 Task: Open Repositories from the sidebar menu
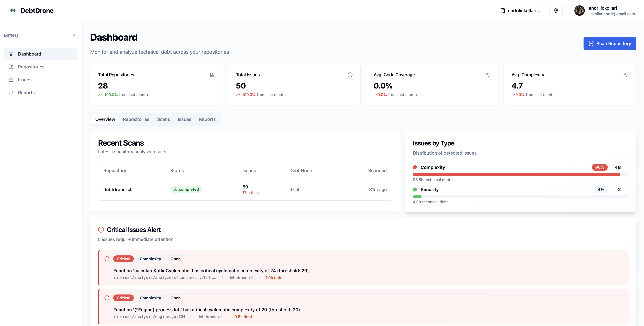pos(41,67)
